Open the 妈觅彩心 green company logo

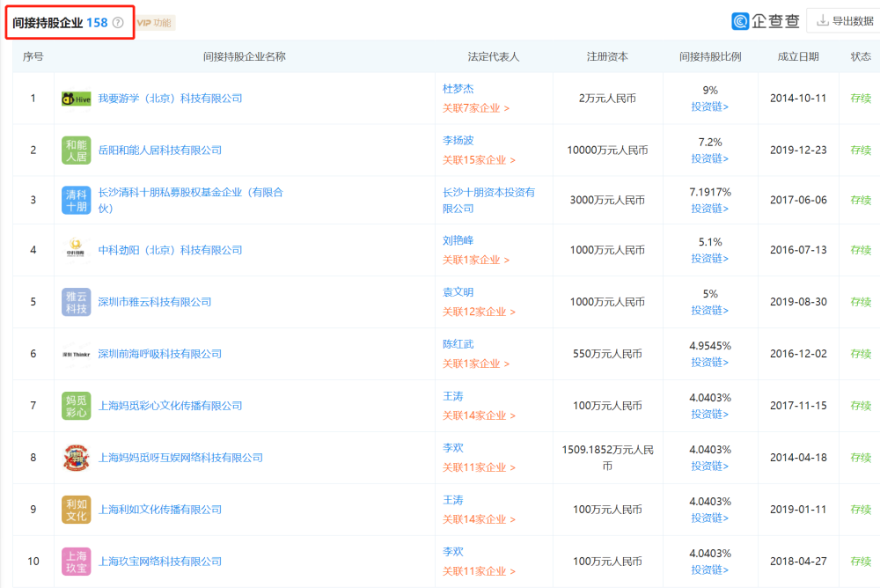(77, 406)
